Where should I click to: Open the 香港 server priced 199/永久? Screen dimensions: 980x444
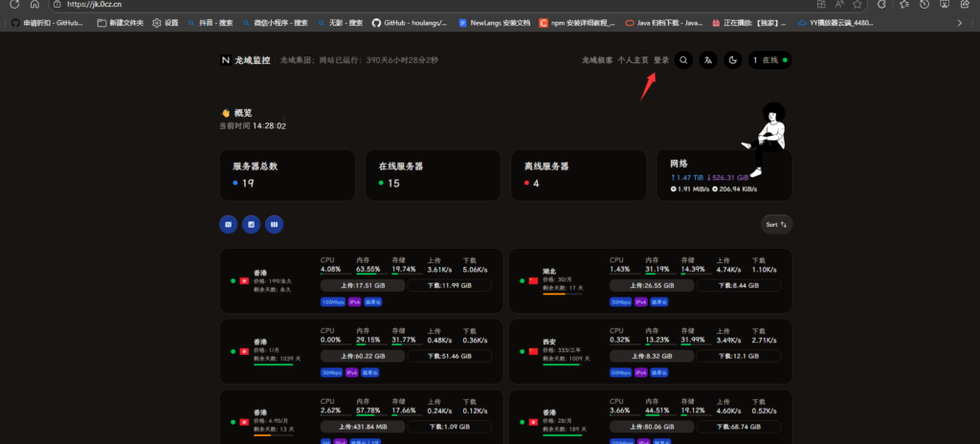coord(361,280)
